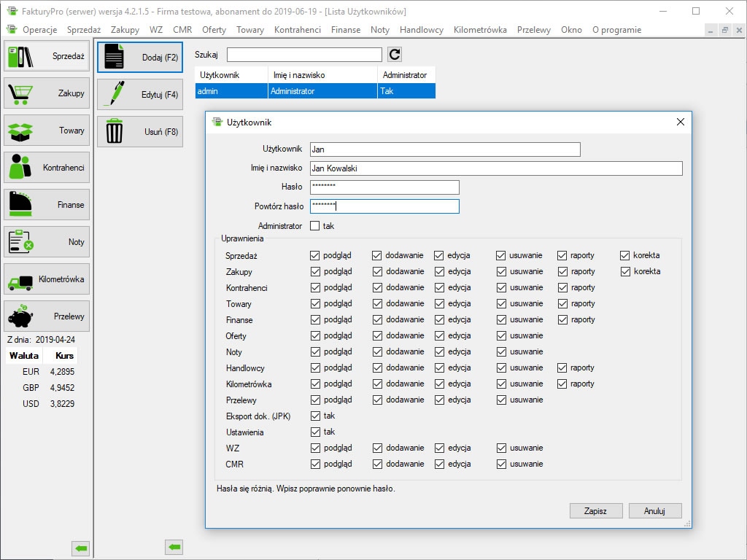The height and width of the screenshot is (560, 747).
Task: Enable the Administrator 'tak' checkbox
Action: pos(315,226)
